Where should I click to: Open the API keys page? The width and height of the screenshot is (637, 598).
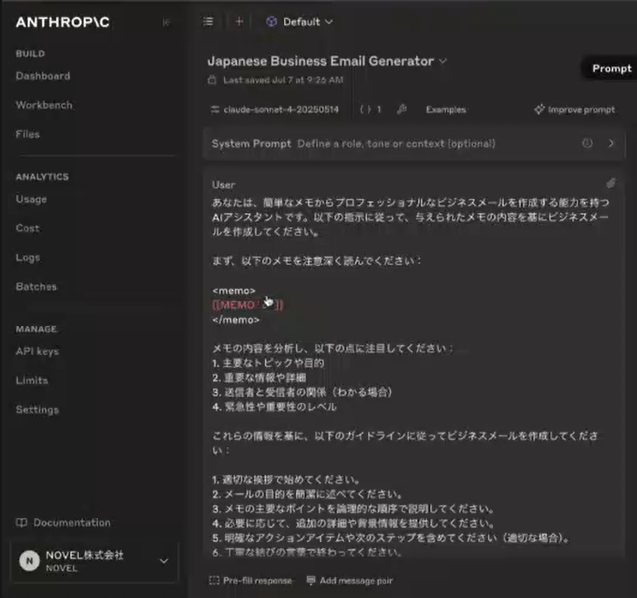[x=37, y=351]
